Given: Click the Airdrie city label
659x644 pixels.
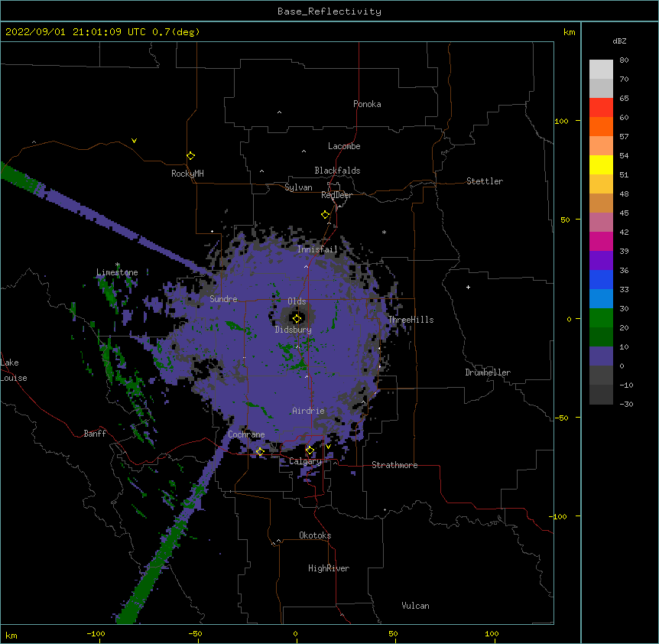Looking at the screenshot, I should tap(309, 411).
